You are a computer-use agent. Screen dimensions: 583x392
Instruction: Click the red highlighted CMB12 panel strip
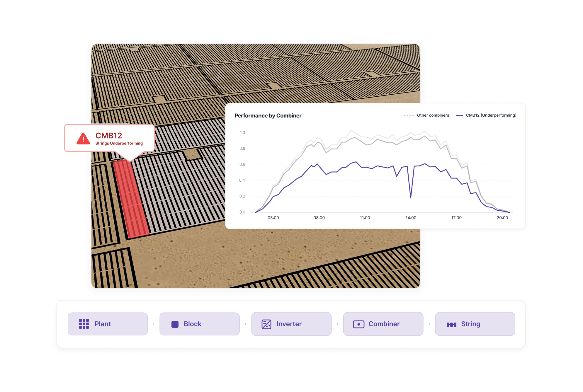(131, 199)
